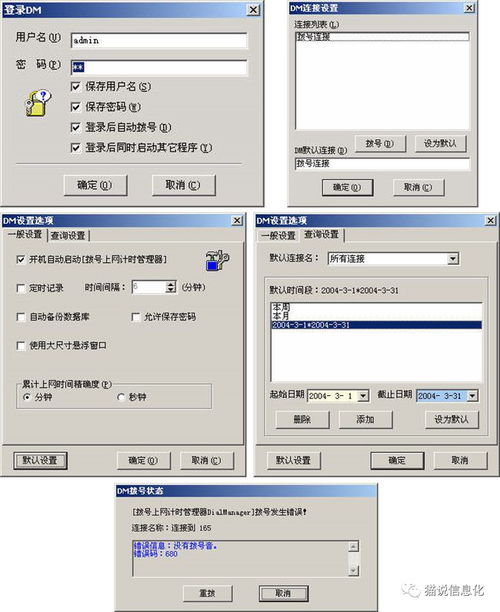
Task: Click the settings tools icon in general settings
Action: [217, 260]
